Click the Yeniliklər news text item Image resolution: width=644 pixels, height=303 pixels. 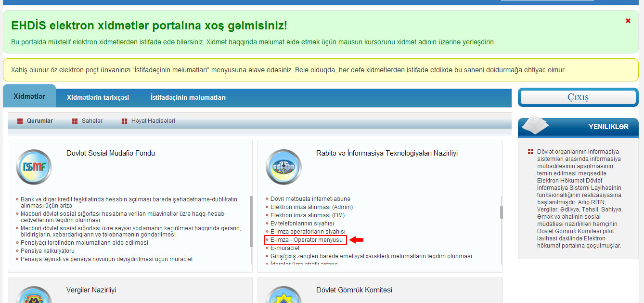click(580, 198)
